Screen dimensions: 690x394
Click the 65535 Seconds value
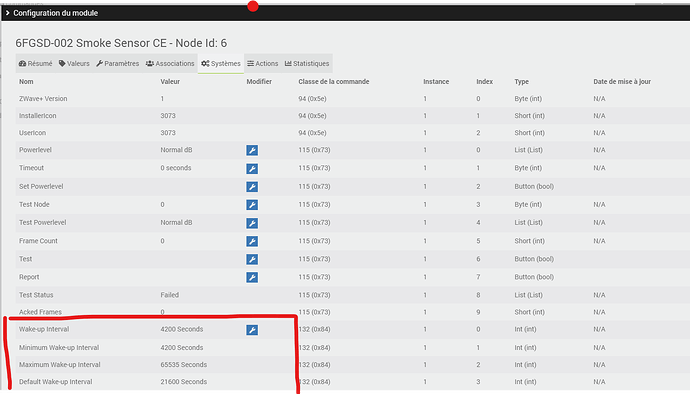[x=184, y=365]
